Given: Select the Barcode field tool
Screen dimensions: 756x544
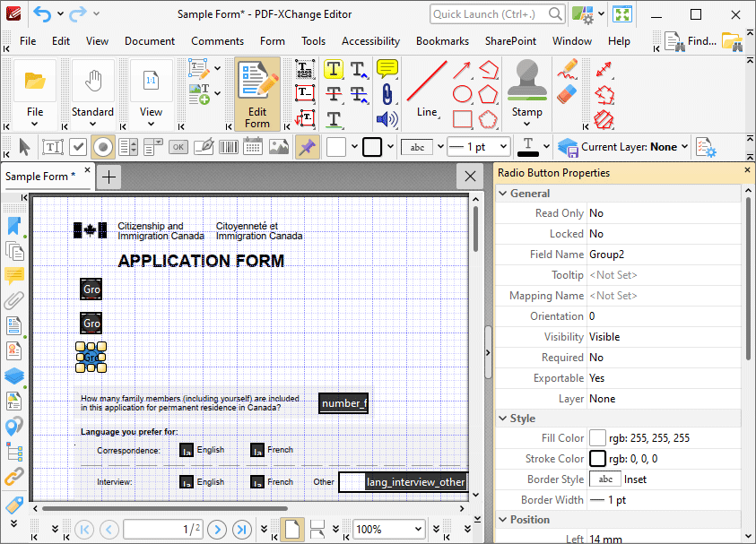Looking at the screenshot, I should click(x=228, y=147).
